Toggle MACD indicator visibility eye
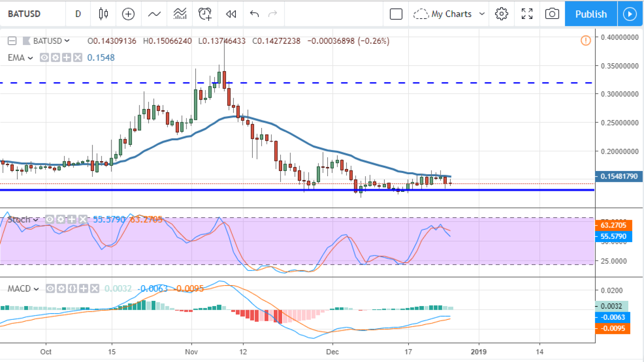Screen dimensions: 644x362 click(50, 288)
